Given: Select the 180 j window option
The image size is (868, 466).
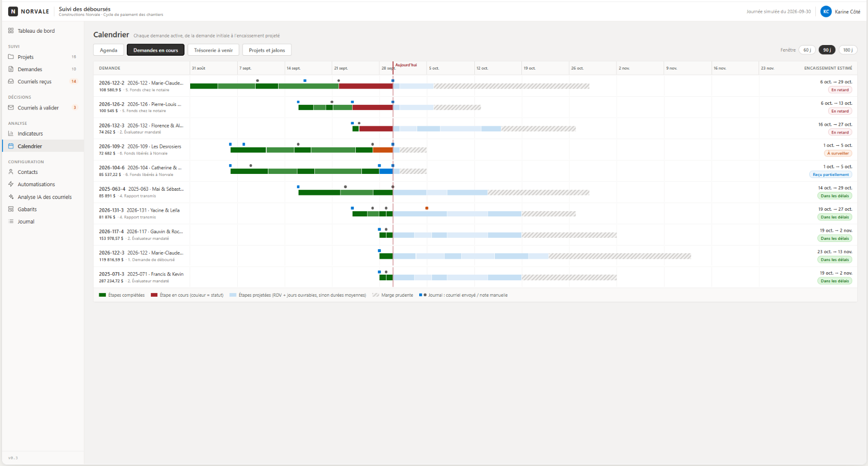Looking at the screenshot, I should coord(848,50).
